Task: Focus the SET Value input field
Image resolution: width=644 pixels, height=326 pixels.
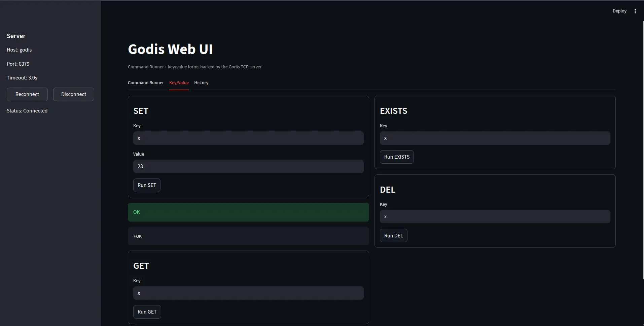Action: point(248,166)
